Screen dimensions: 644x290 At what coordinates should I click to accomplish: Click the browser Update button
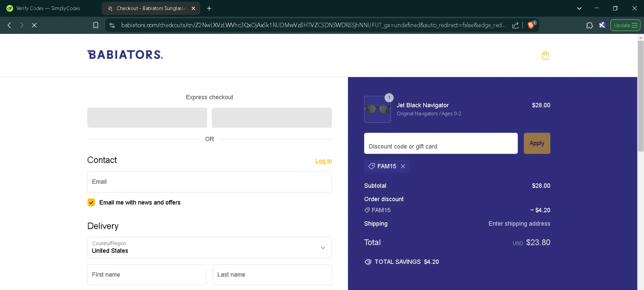pos(625,25)
